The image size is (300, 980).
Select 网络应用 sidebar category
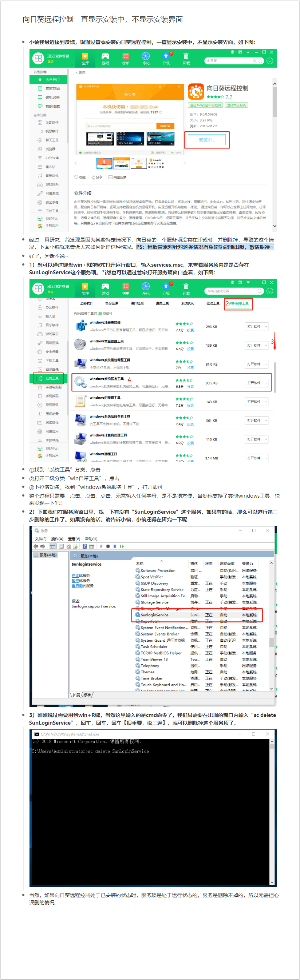point(48,431)
